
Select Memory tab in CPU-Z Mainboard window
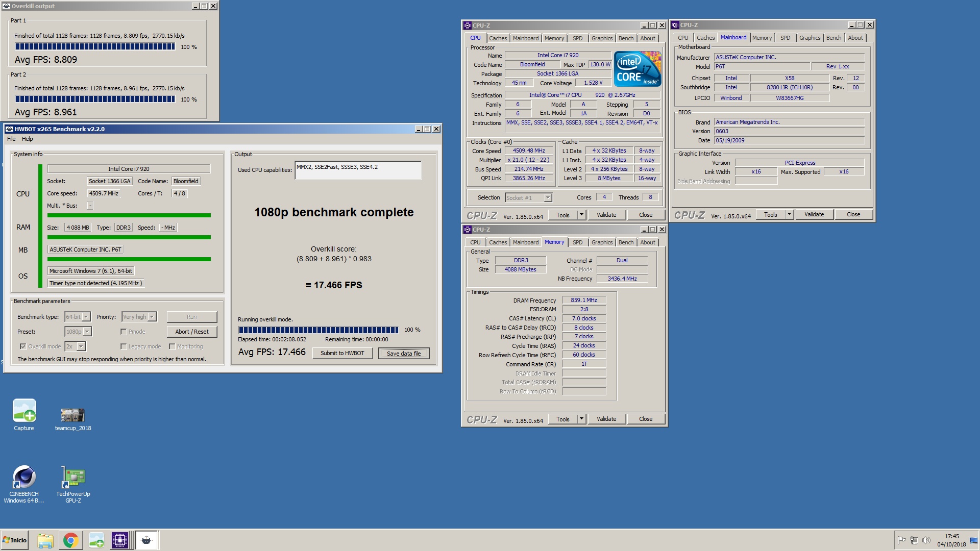[x=762, y=38]
